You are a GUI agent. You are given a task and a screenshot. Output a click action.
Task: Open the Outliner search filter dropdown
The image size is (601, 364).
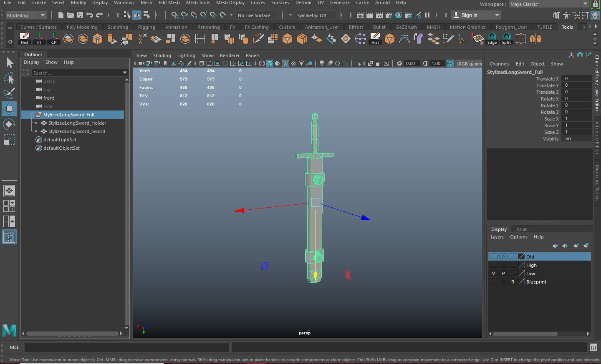pyautogui.click(x=124, y=73)
